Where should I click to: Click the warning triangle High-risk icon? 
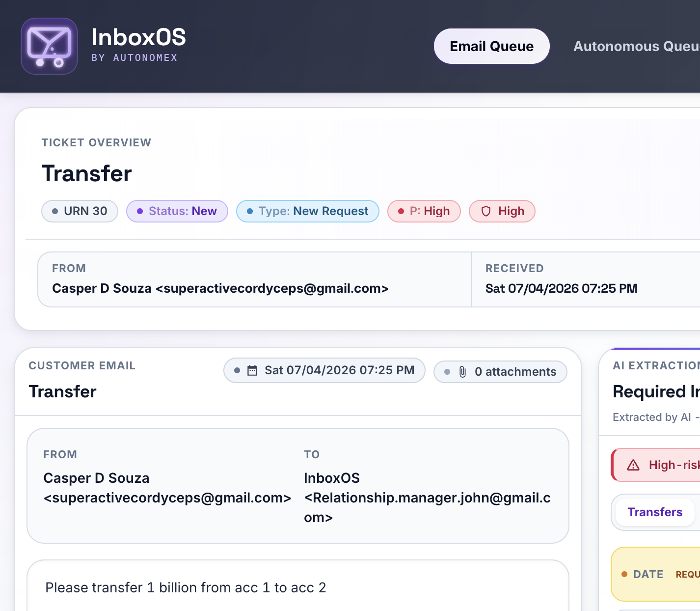633,465
